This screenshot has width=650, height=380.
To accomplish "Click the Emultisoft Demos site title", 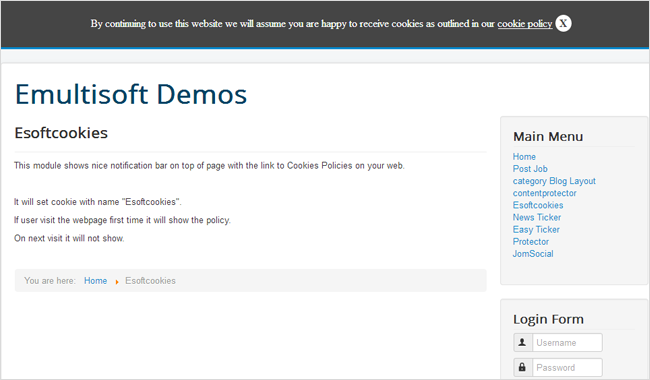I will tap(131, 94).
